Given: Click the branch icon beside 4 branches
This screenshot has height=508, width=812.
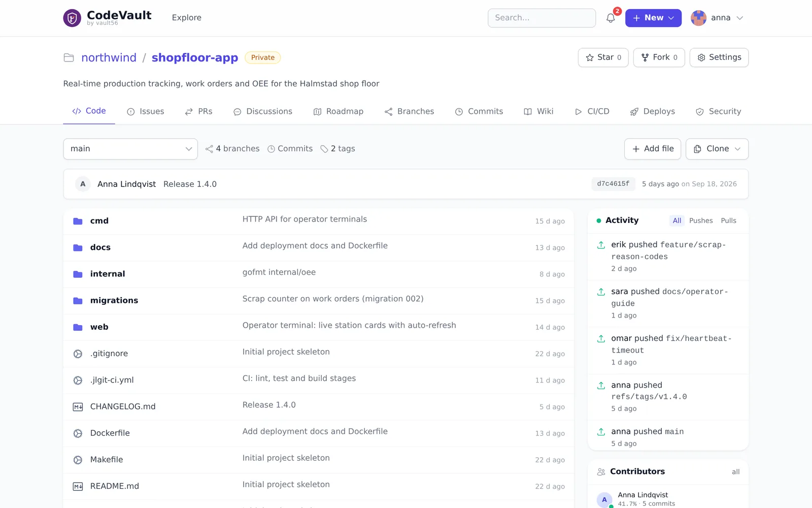Looking at the screenshot, I should 209,149.
